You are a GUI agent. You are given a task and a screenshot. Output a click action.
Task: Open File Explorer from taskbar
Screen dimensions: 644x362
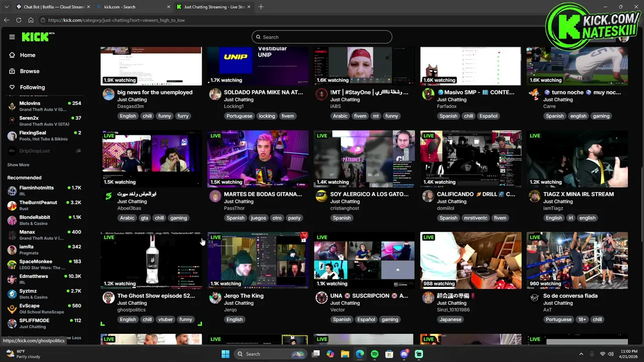345,354
